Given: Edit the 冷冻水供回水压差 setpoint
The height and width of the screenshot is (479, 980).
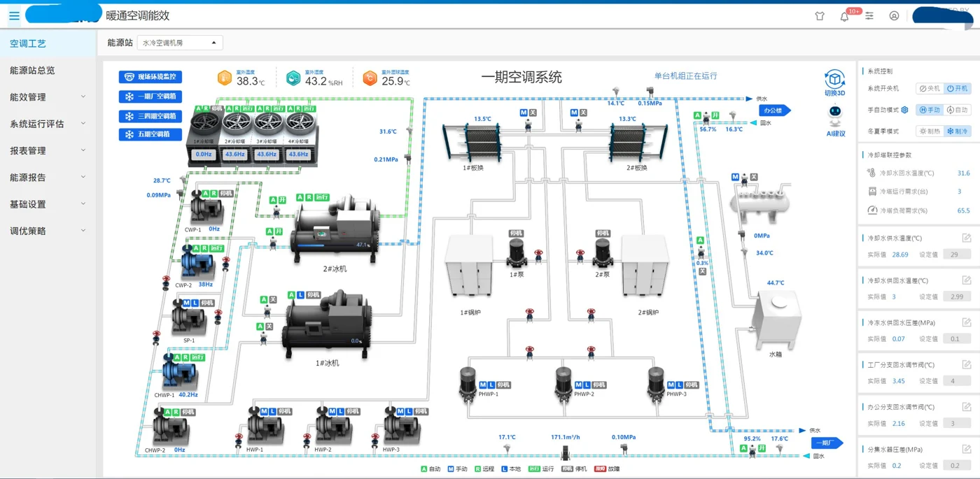Looking at the screenshot, I should (967, 322).
